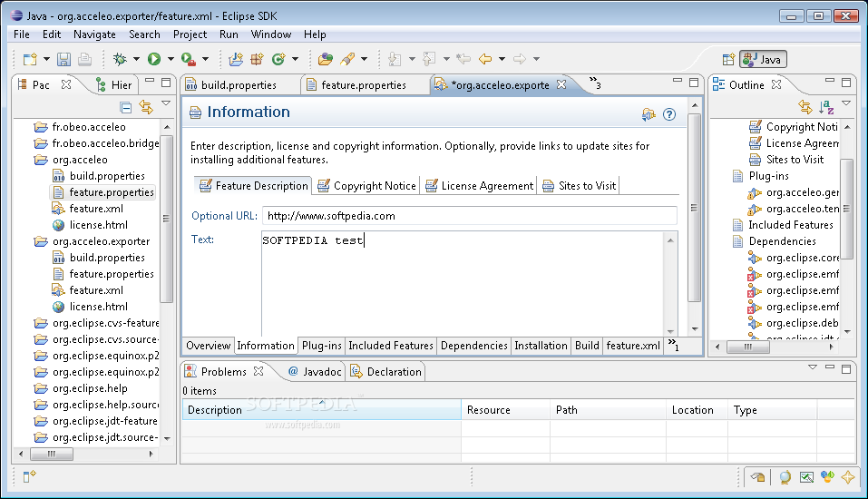The height and width of the screenshot is (499, 868).
Task: Open the Dependencies editor page tab
Action: [x=473, y=346]
